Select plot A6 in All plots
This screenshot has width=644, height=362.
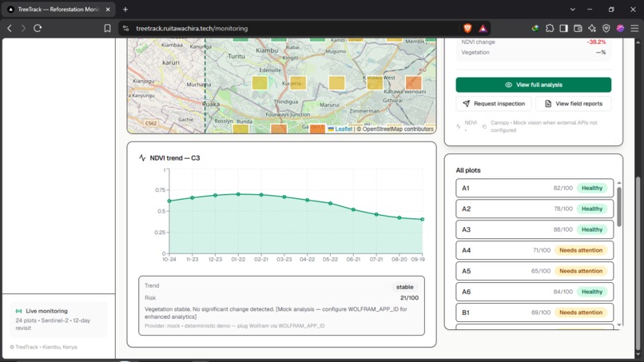point(535,292)
